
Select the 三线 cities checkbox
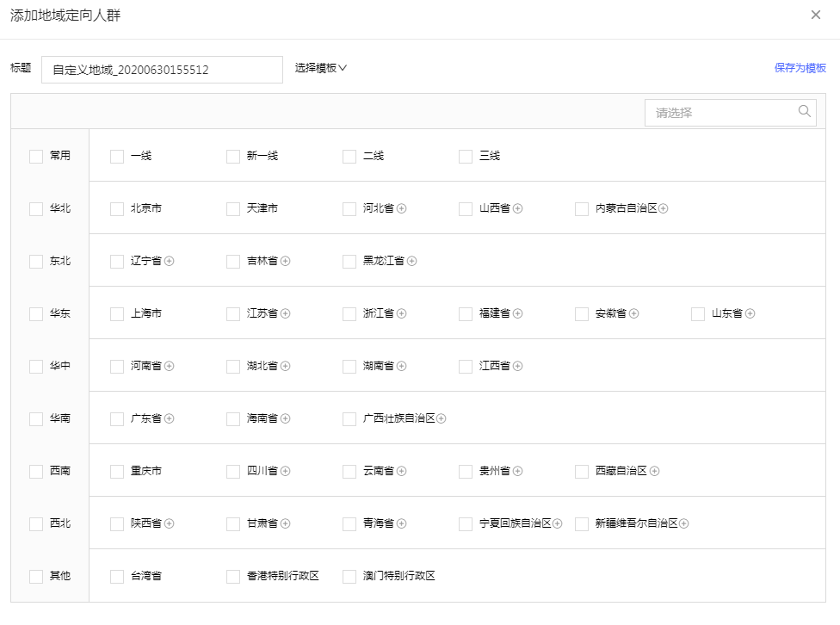pos(466,157)
